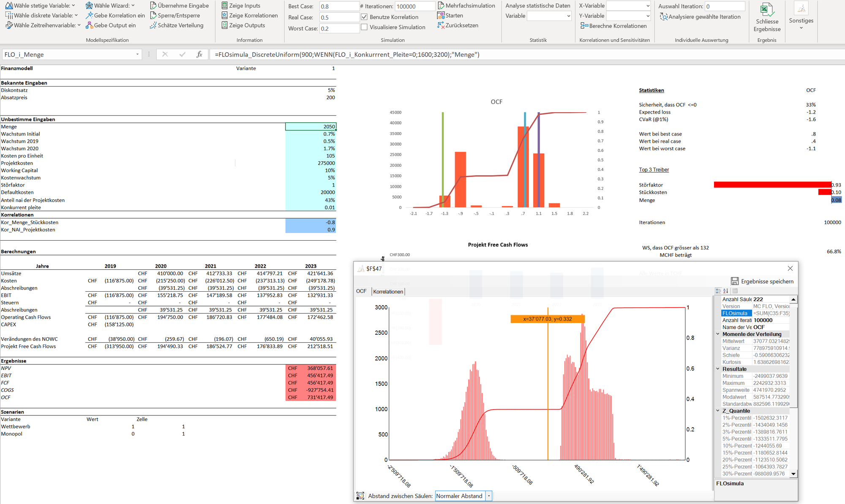Click the Real Case input field
The image size is (845, 504).
(x=339, y=17)
